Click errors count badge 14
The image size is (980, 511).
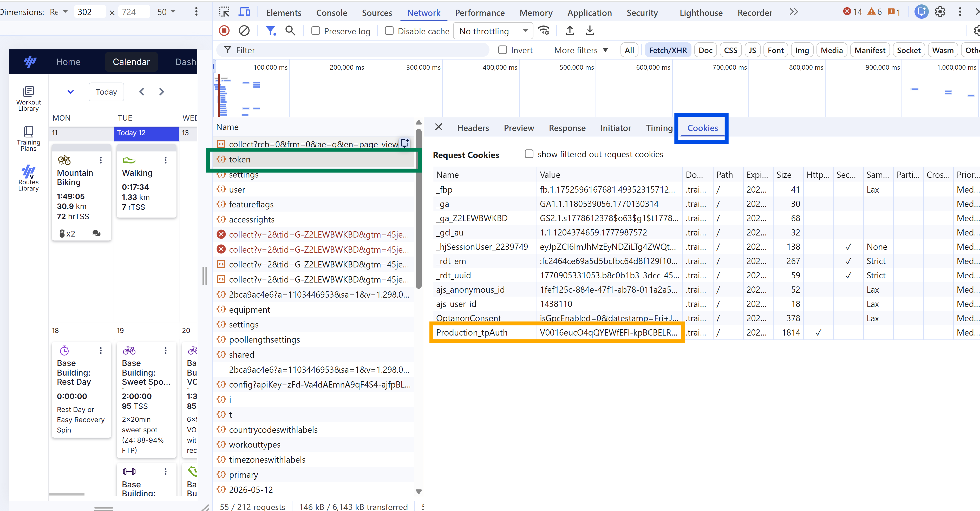[853, 12]
